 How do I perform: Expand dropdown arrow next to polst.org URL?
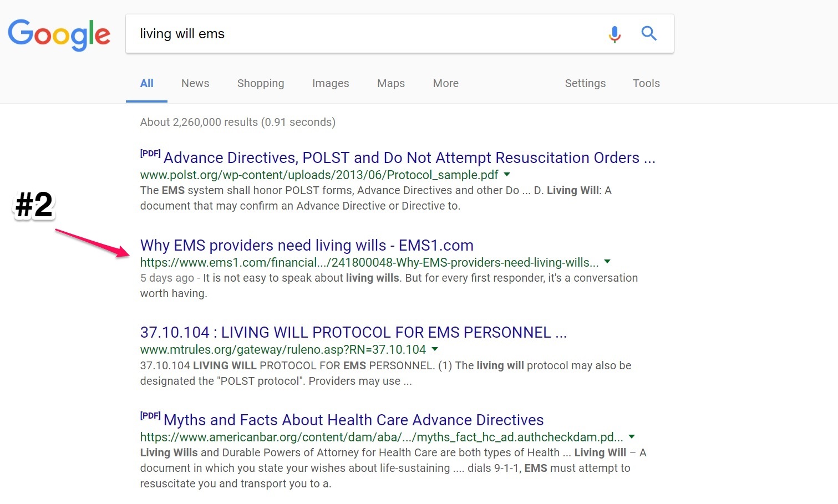[x=507, y=174]
